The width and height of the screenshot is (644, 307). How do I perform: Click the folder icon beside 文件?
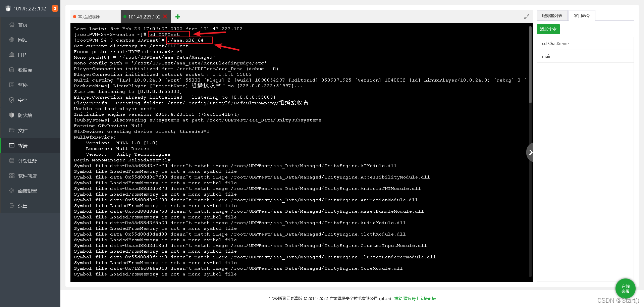12,130
